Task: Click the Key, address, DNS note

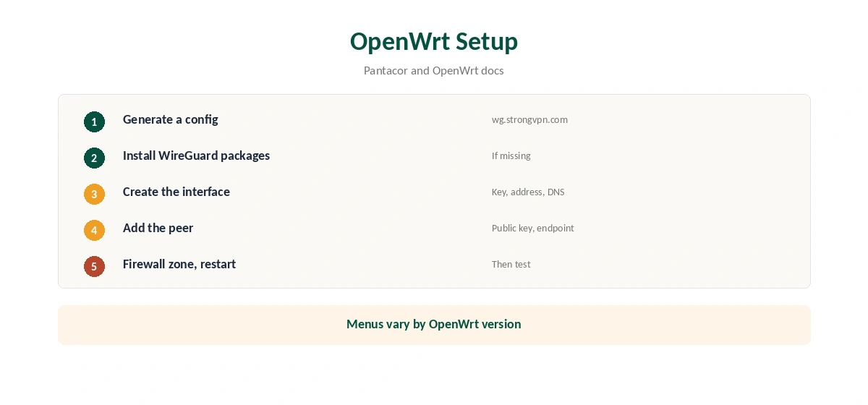Action: pyautogui.click(x=528, y=192)
